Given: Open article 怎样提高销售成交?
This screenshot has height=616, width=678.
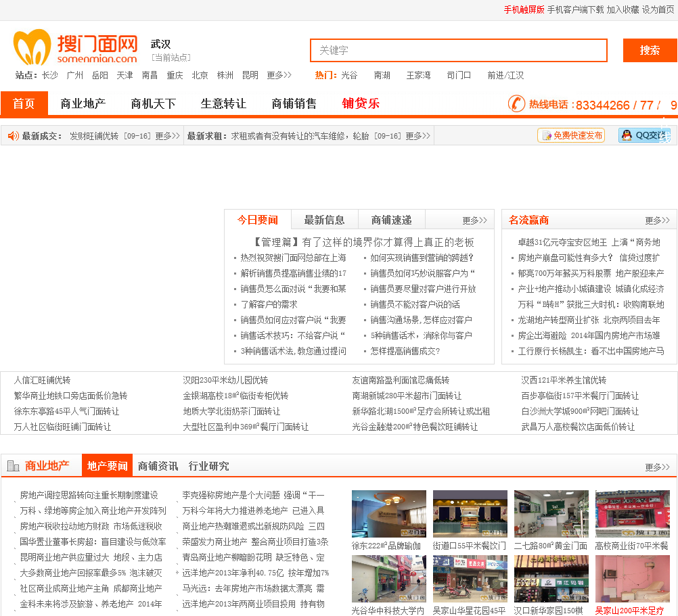Looking at the screenshot, I should 405,351.
